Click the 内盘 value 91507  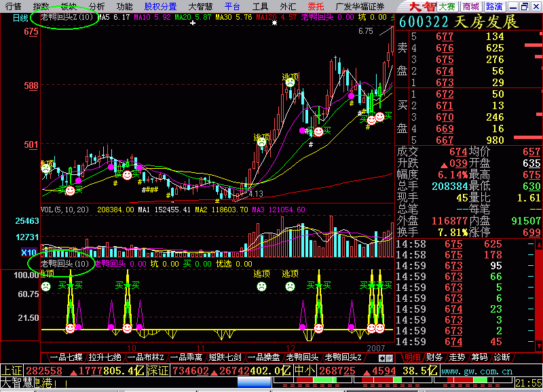(x=526, y=220)
